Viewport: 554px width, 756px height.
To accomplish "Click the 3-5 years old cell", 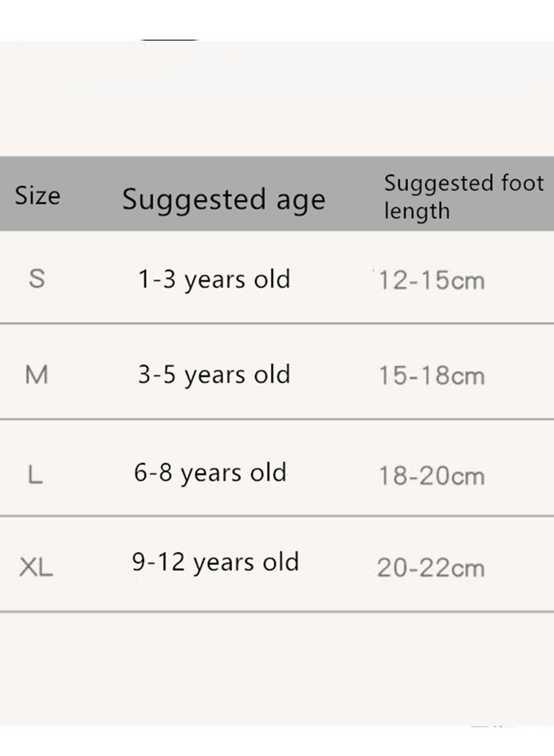I will [215, 375].
